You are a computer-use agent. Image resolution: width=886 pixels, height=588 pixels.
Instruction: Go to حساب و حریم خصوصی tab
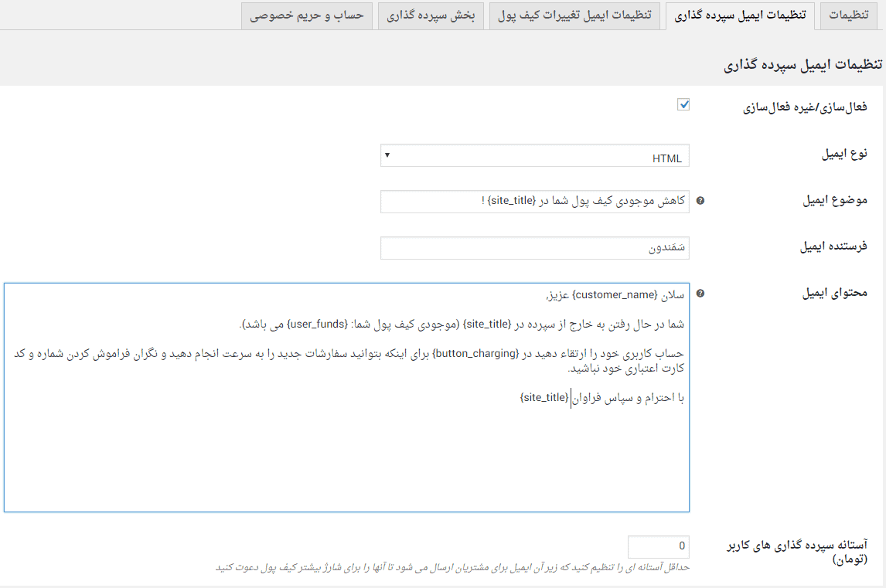coord(307,15)
